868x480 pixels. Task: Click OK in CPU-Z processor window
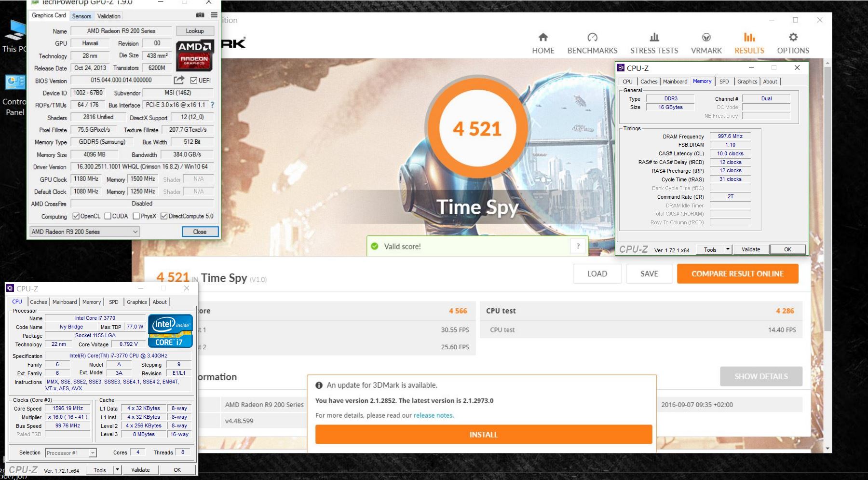pyautogui.click(x=177, y=469)
